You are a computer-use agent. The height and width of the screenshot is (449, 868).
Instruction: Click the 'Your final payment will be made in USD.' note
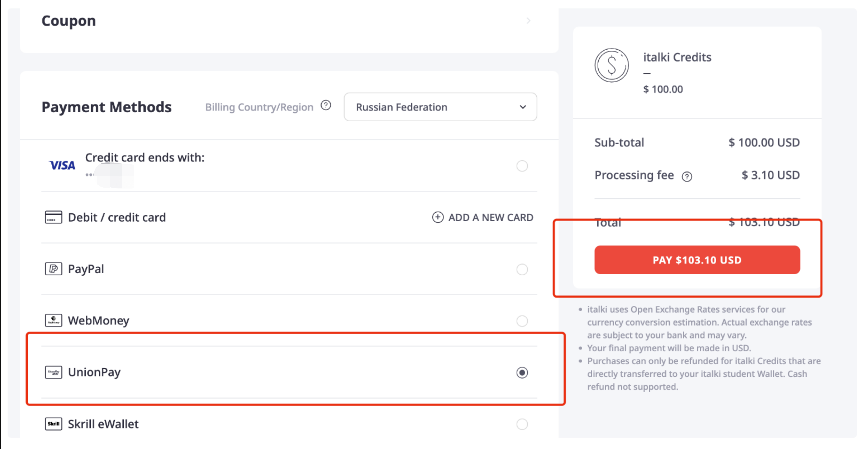tap(669, 348)
